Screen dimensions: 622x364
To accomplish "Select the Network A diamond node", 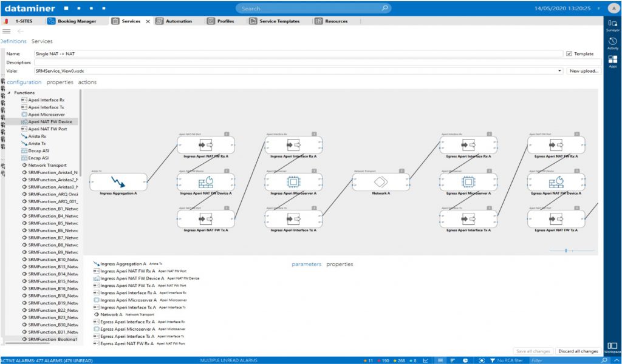I will click(x=381, y=182).
